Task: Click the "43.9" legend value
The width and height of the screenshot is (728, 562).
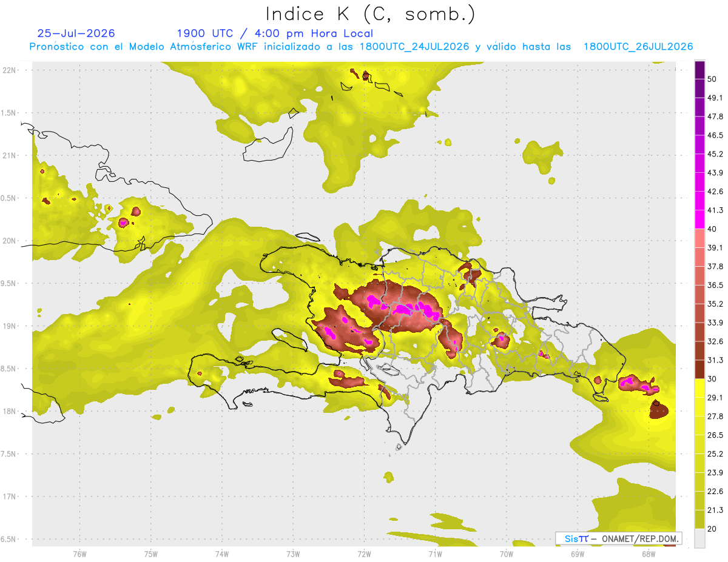Action: point(715,173)
